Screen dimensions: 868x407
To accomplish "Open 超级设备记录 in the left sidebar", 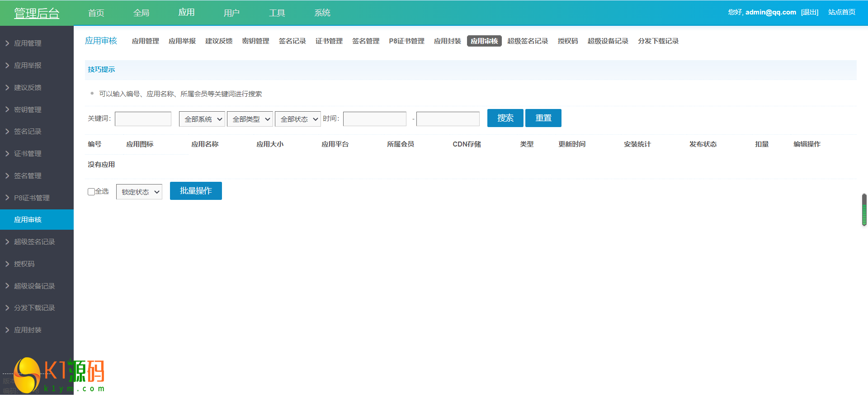I will (x=34, y=286).
